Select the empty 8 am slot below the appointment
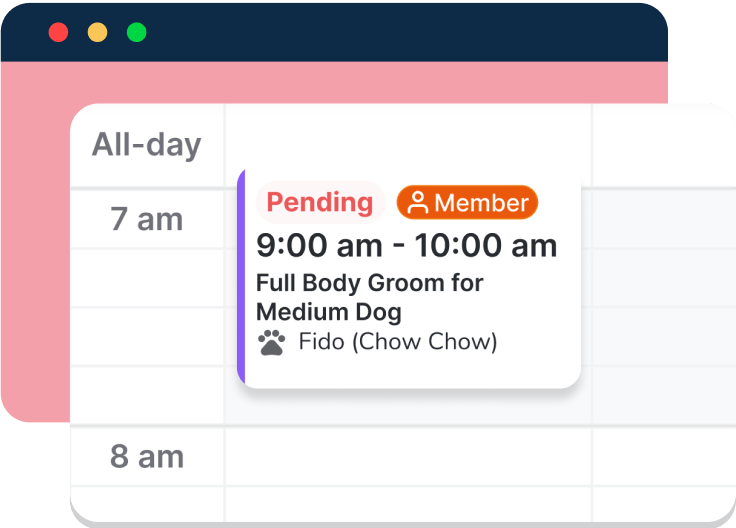This screenshot has height=528, width=736. [408, 457]
